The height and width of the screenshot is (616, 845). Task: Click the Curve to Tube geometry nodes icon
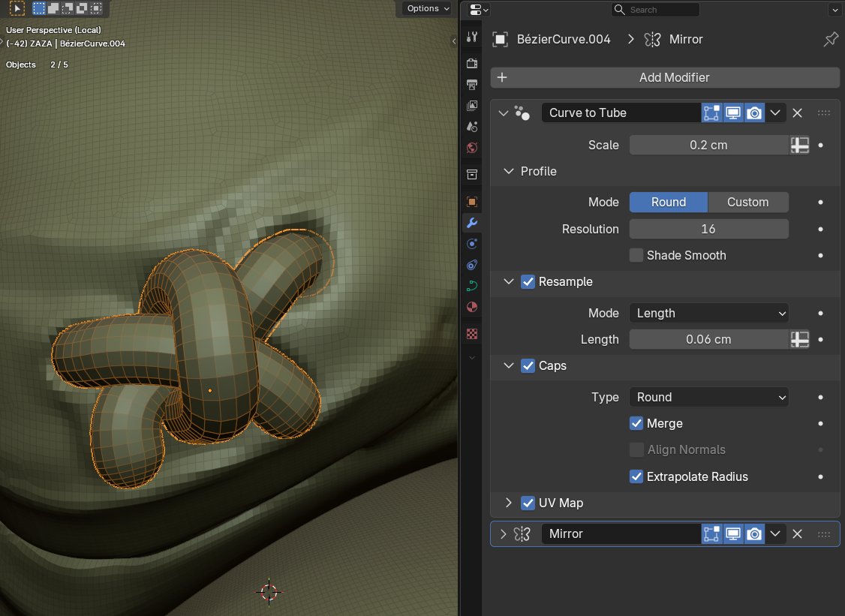pos(522,113)
